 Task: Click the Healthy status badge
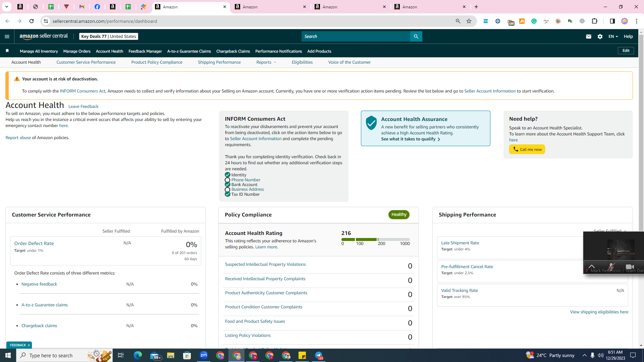tap(399, 215)
